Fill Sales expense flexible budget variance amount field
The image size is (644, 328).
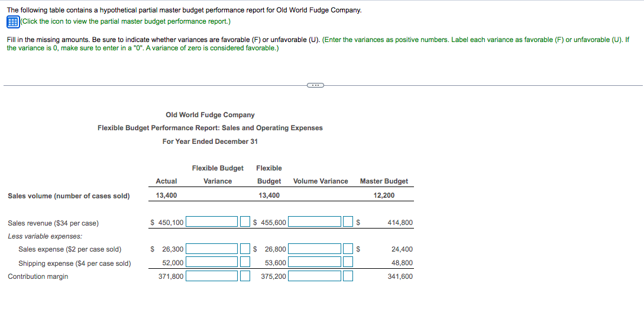click(212, 249)
